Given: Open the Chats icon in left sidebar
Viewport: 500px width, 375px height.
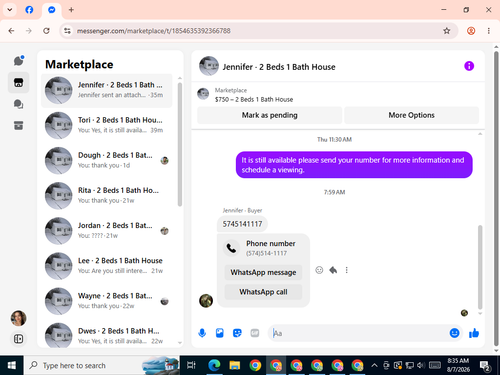Looking at the screenshot, I should click(x=19, y=61).
